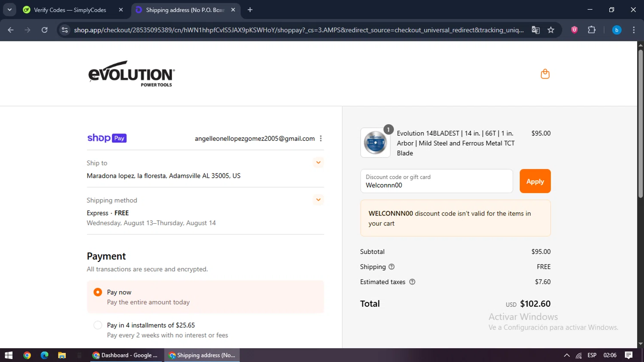Switch to Shipping address taskbar window
644x362 pixels.
pyautogui.click(x=202, y=355)
